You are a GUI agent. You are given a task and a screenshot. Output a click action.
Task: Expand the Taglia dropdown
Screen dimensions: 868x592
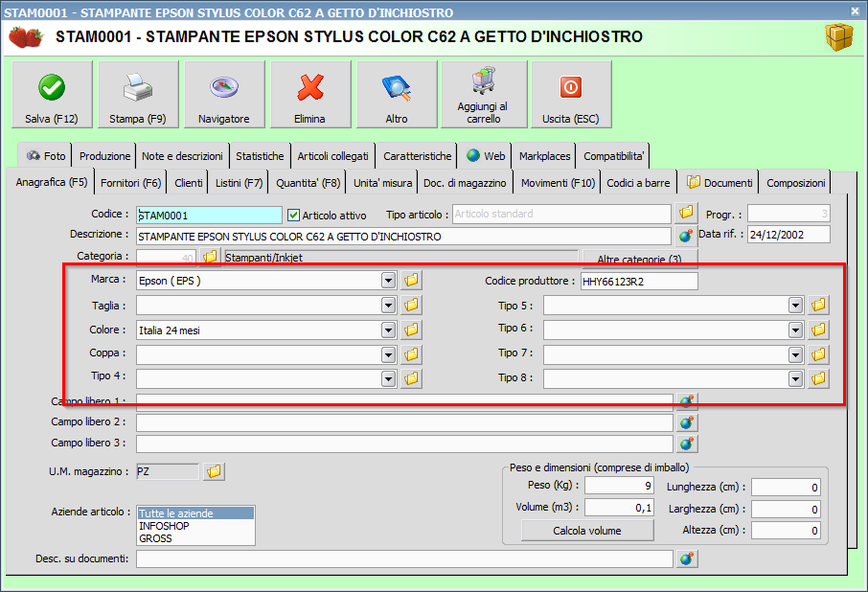tap(389, 305)
